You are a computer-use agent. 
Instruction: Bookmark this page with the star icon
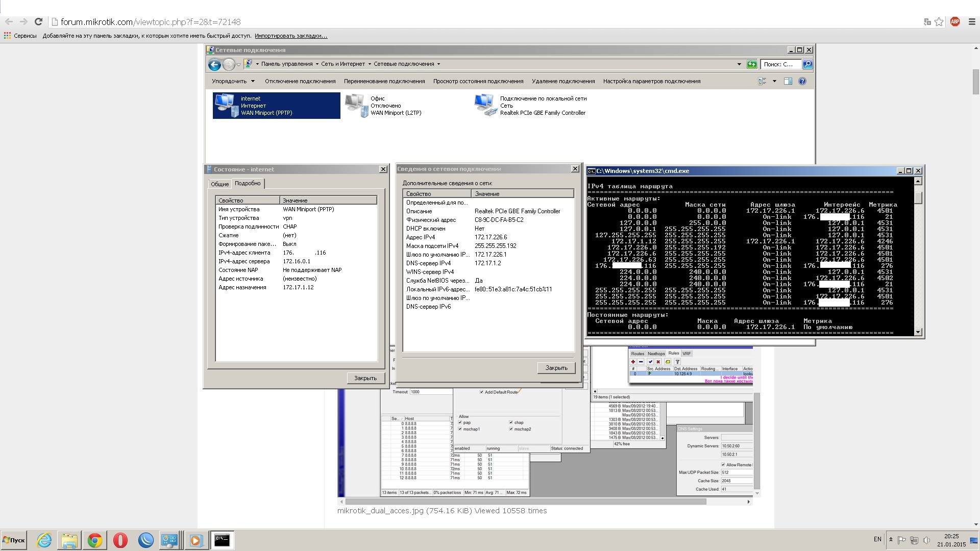click(939, 21)
